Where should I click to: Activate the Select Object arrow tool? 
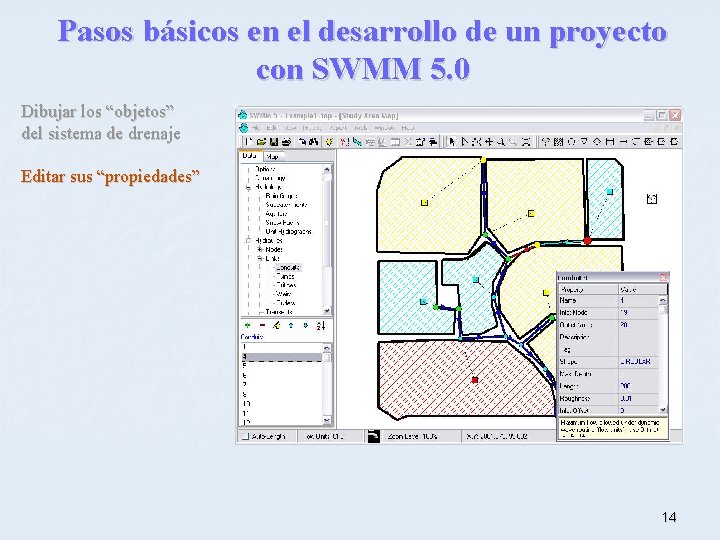click(x=452, y=142)
